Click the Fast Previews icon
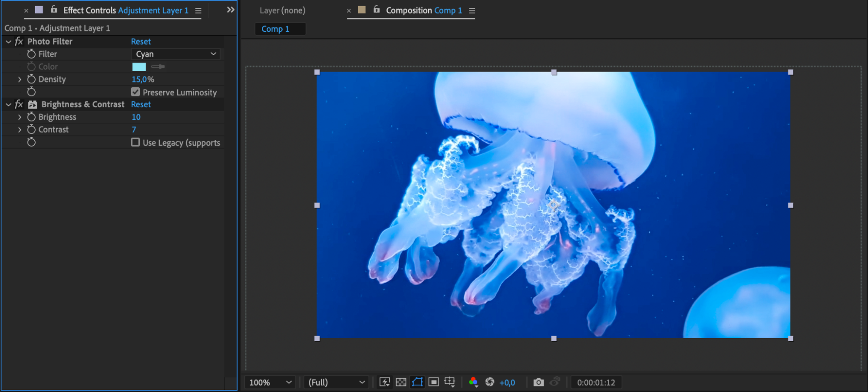The height and width of the screenshot is (392, 868). coord(384,382)
